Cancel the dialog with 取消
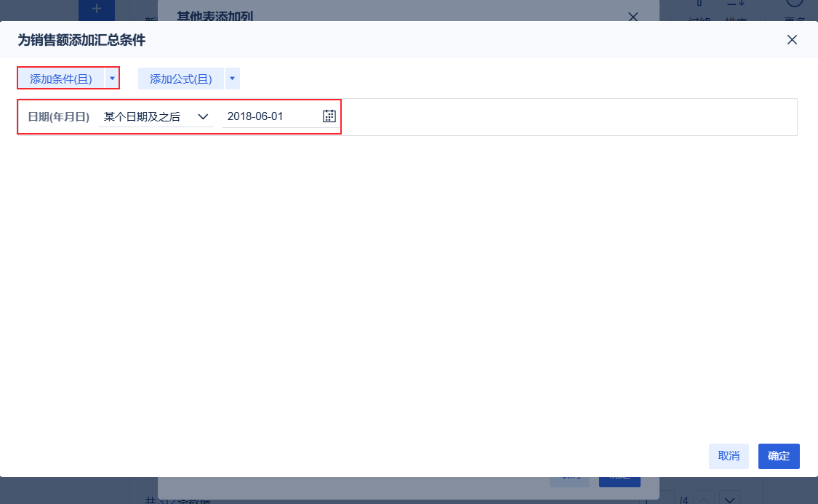 (x=729, y=456)
